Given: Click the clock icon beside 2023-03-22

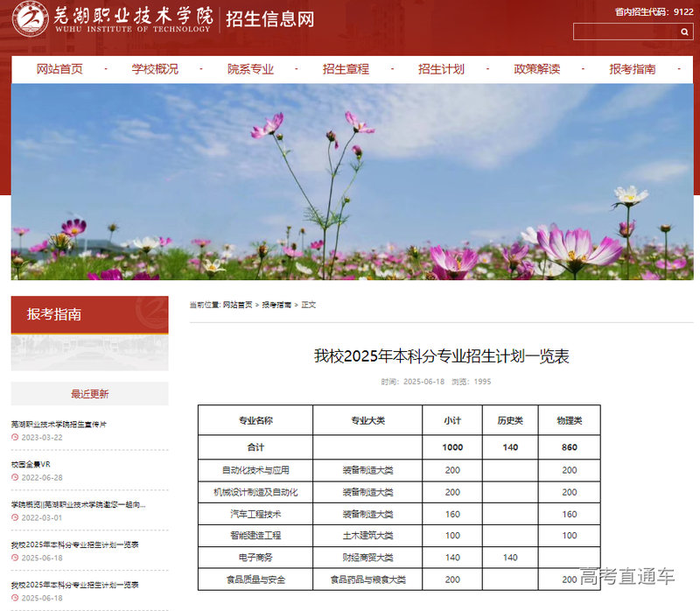Looking at the screenshot, I should coord(15,437).
